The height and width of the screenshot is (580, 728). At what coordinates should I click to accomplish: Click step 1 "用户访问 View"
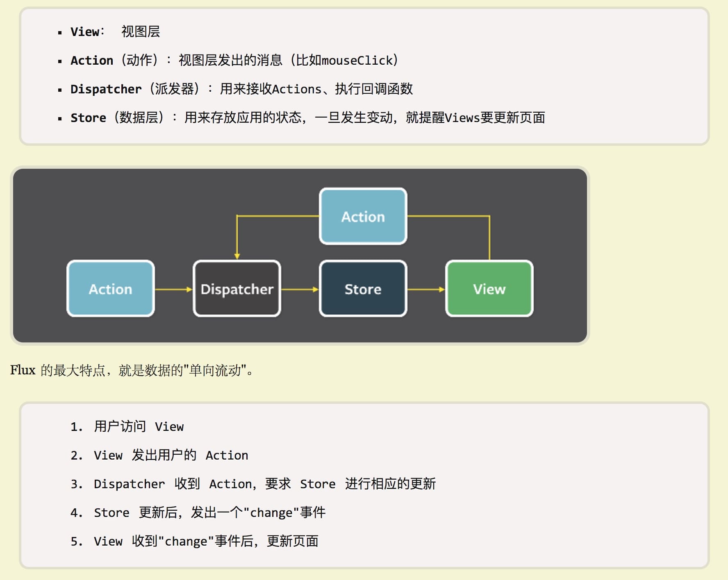(139, 426)
